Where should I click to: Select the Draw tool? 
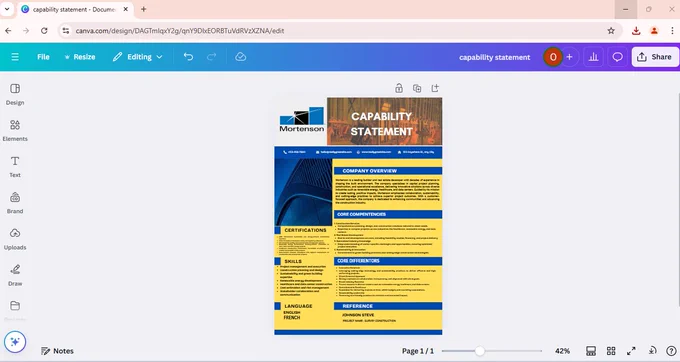(15, 275)
